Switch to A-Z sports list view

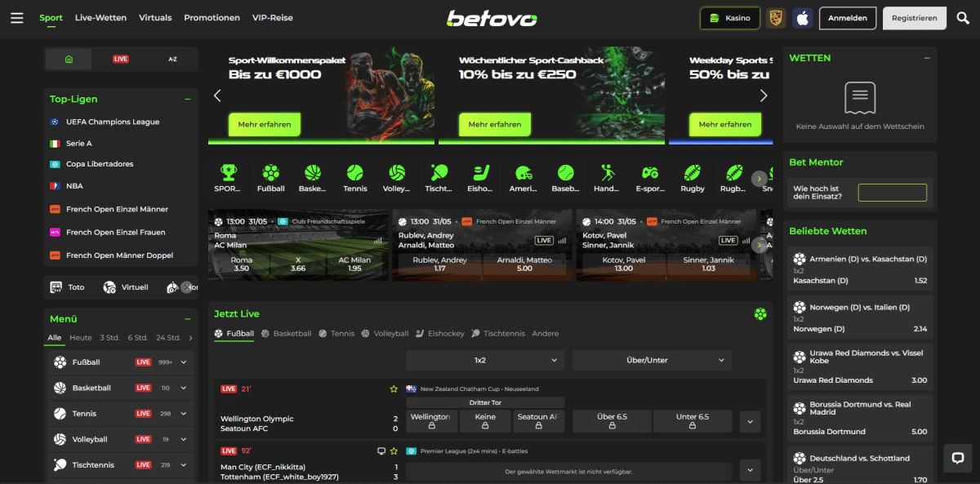172,59
